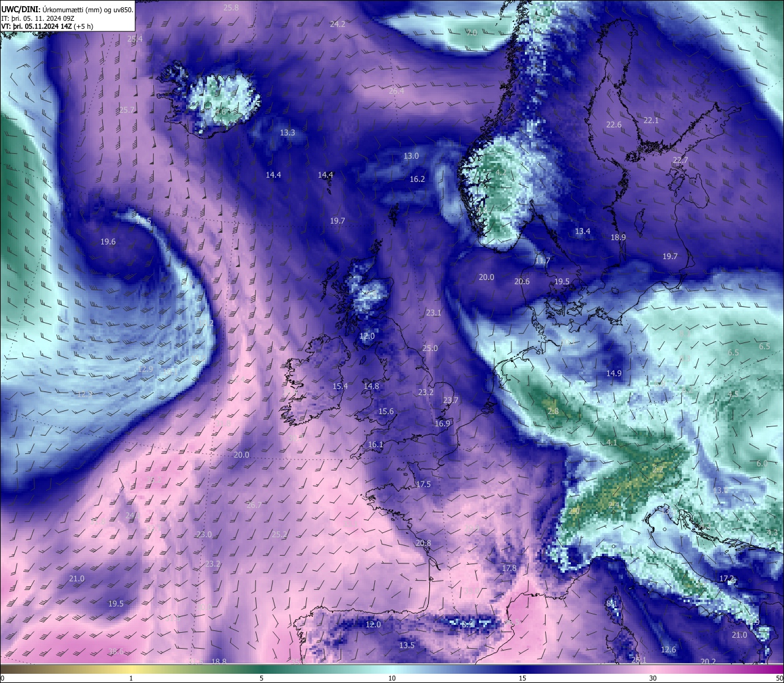Image resolution: width=784 pixels, height=683 pixels.
Task: Click the colorbar tick label "15"
Action: tap(522, 678)
